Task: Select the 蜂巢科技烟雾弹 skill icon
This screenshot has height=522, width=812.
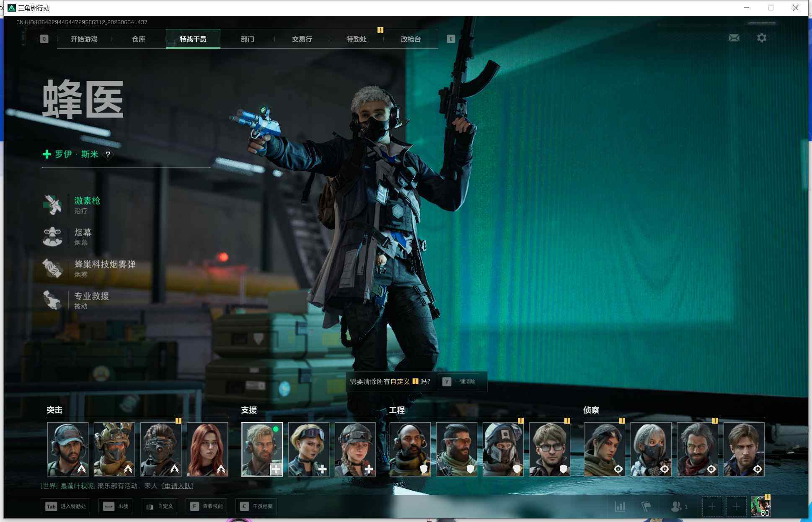Action: [x=53, y=269]
